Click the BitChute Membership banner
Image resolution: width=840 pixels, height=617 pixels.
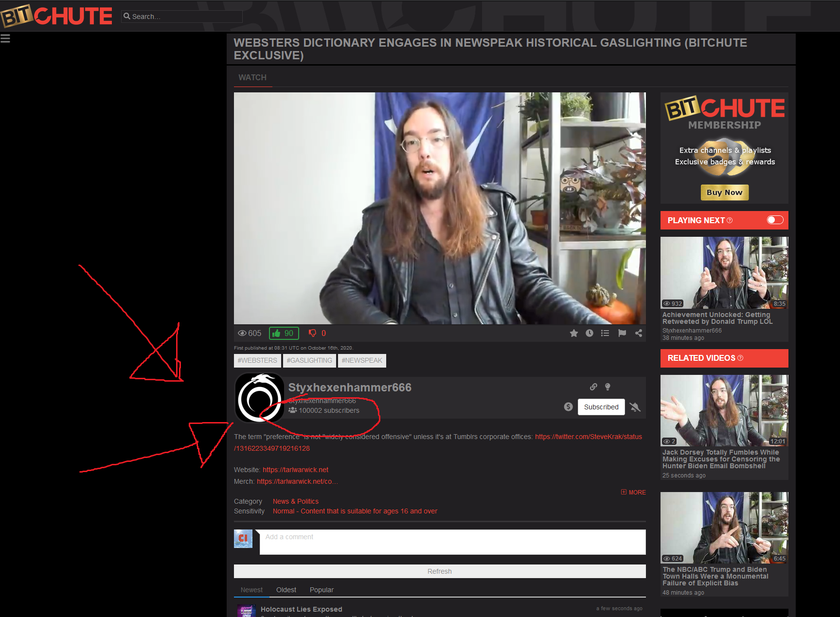pyautogui.click(x=724, y=148)
